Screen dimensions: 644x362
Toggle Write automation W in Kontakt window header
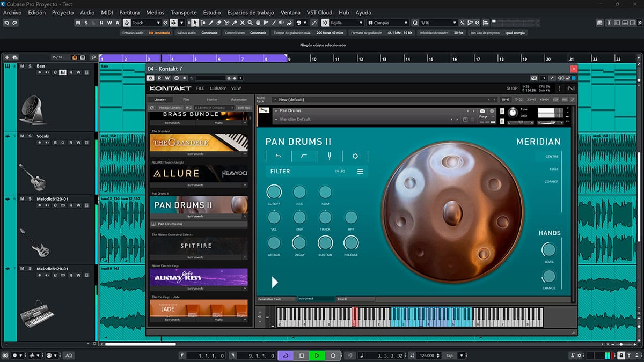[x=167, y=78]
